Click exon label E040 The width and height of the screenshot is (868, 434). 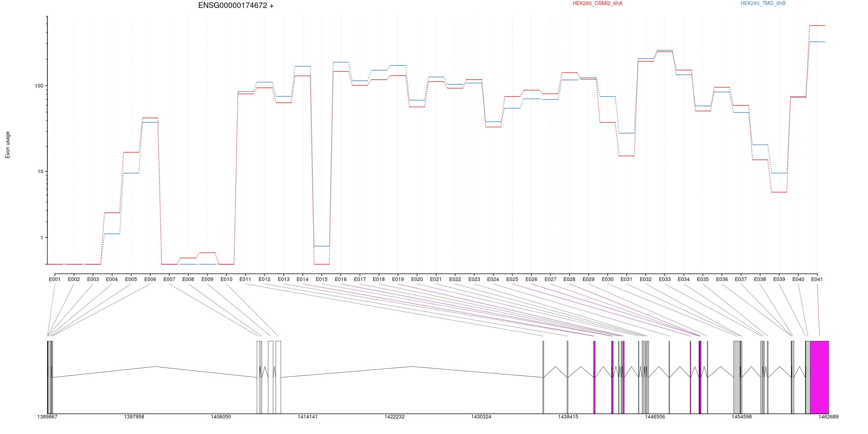(x=798, y=279)
